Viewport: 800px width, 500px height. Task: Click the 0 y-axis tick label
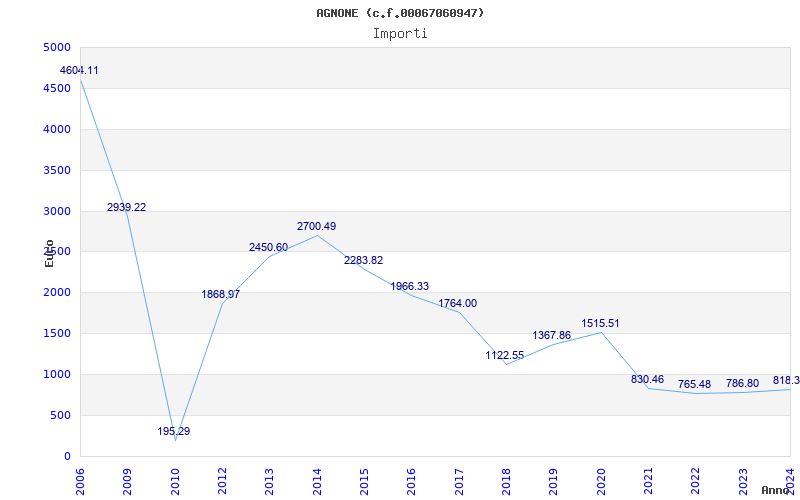(67, 456)
